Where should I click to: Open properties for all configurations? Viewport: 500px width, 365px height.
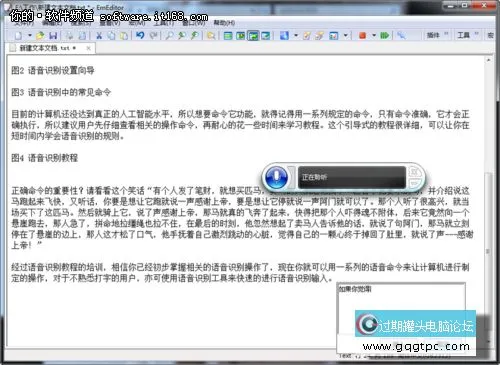(x=320, y=35)
